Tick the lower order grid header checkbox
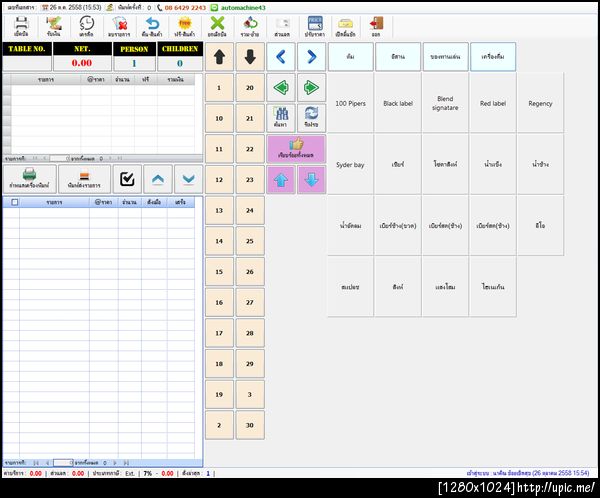The image size is (600, 498). [x=15, y=202]
